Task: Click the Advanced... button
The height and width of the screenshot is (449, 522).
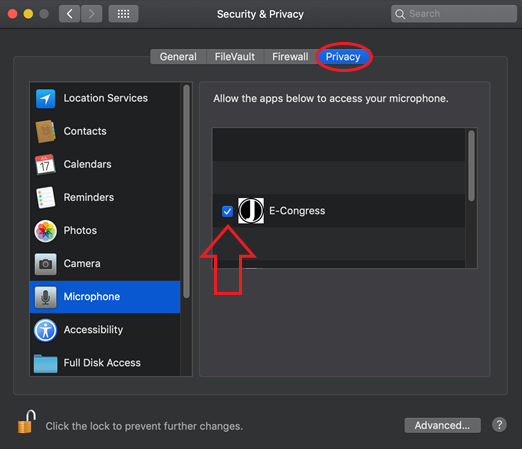Action: tap(442, 425)
